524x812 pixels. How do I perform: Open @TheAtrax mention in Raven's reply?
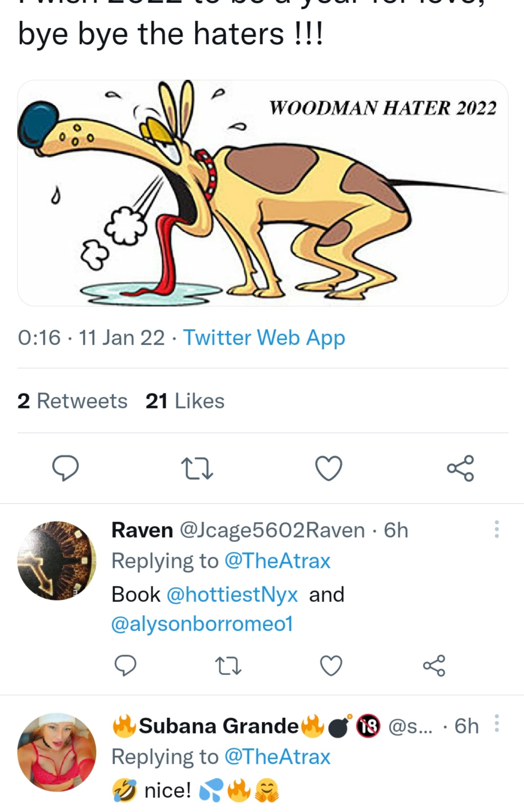(x=277, y=561)
